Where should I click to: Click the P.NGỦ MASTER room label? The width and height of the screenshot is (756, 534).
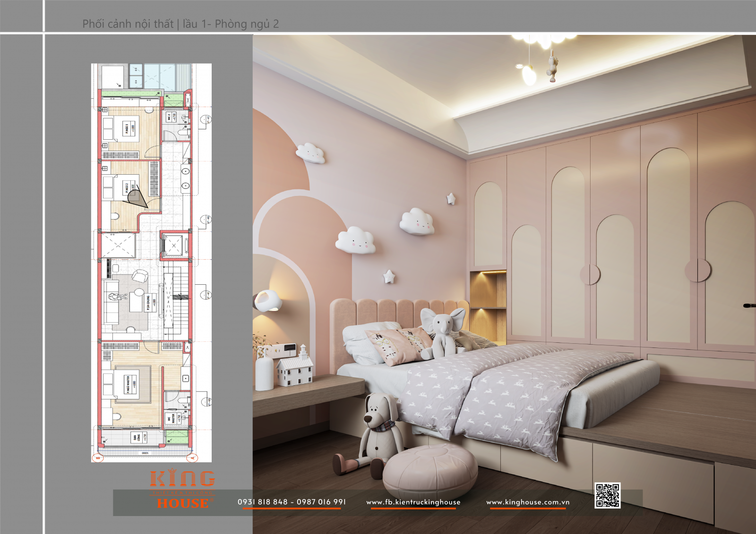pos(128,384)
